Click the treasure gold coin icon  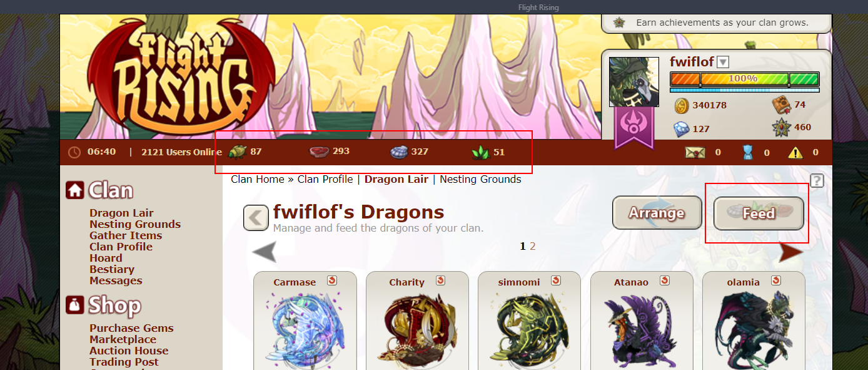pos(681,105)
